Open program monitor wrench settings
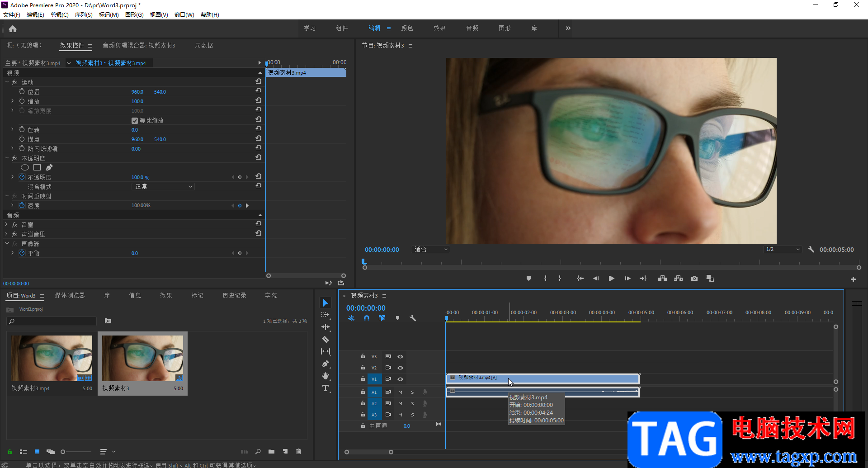Viewport: 868px width, 468px height. pyautogui.click(x=811, y=249)
